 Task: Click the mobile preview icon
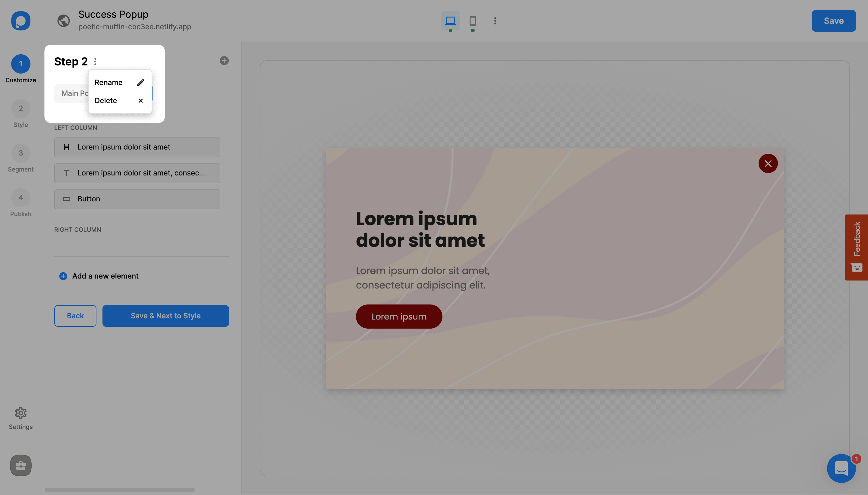(x=472, y=20)
